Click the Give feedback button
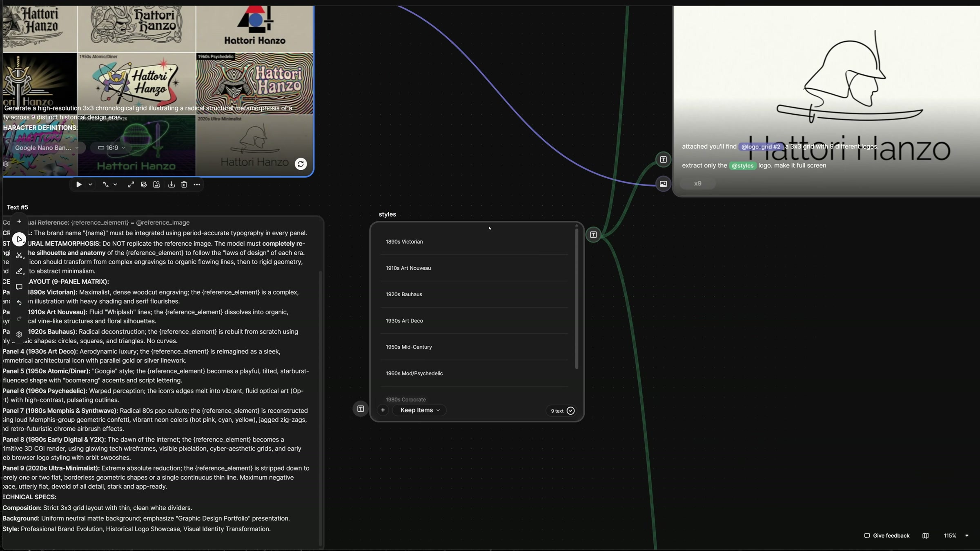Image resolution: width=980 pixels, height=551 pixels. pyautogui.click(x=886, y=535)
